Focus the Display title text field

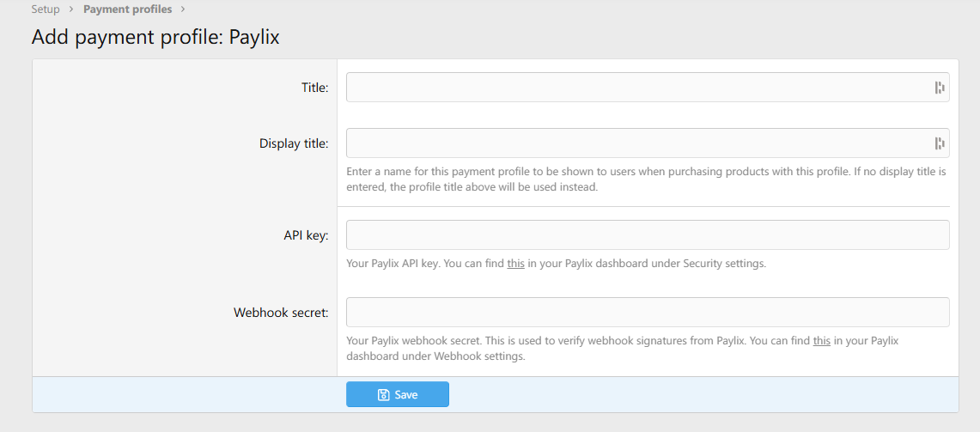pyautogui.click(x=648, y=143)
